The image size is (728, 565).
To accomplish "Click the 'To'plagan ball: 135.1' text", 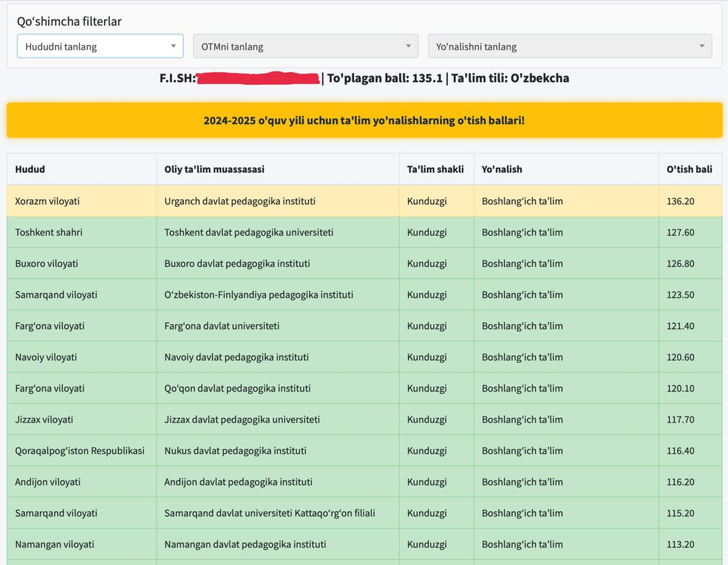I will [x=385, y=78].
